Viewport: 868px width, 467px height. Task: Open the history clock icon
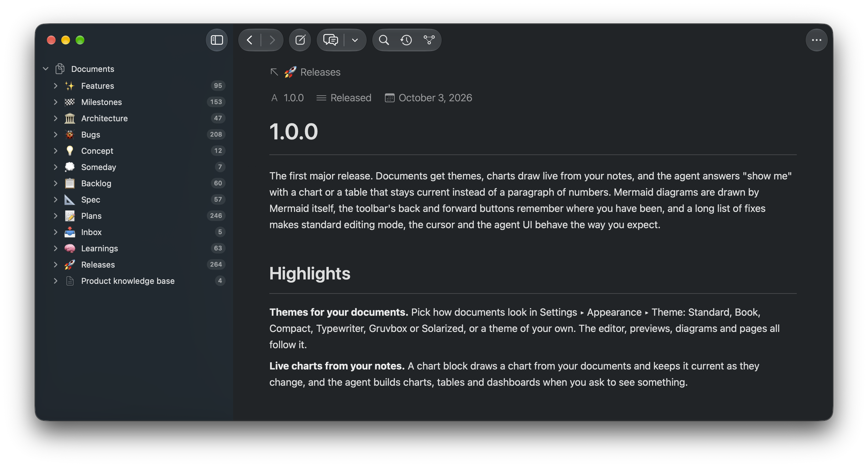point(406,40)
